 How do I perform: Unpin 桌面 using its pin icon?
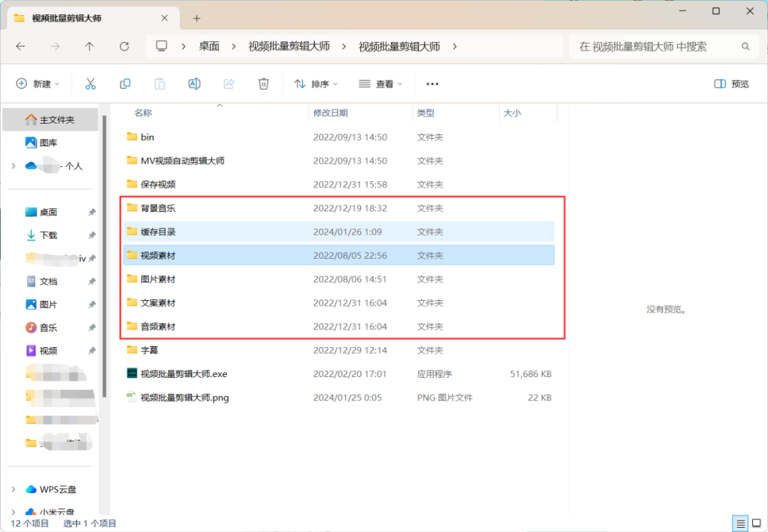click(92, 212)
